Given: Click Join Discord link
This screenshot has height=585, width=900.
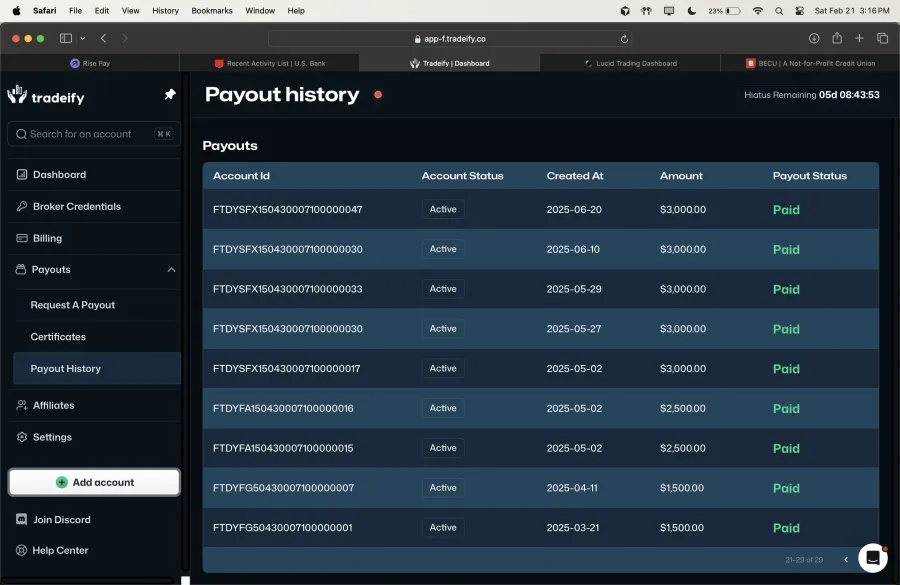Looking at the screenshot, I should pyautogui.click(x=61, y=520).
